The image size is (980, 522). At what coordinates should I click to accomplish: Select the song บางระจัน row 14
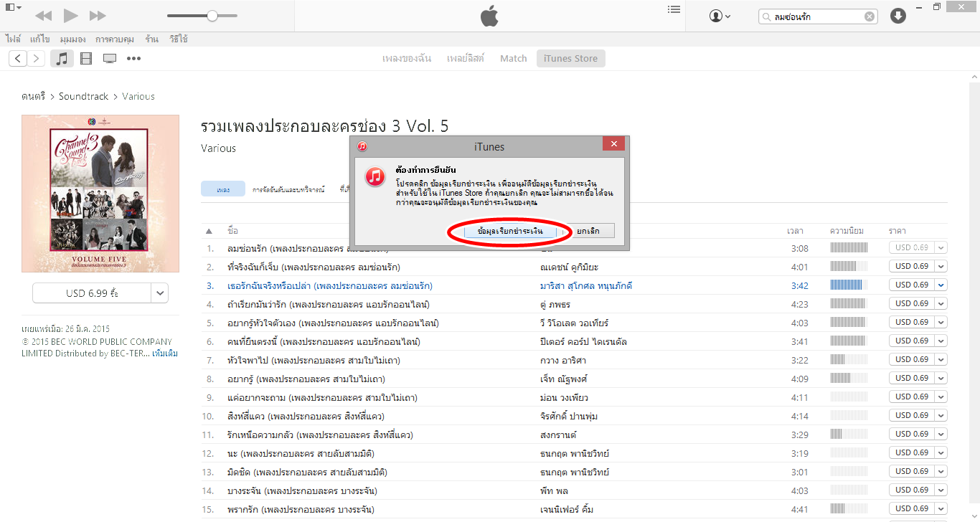click(302, 490)
